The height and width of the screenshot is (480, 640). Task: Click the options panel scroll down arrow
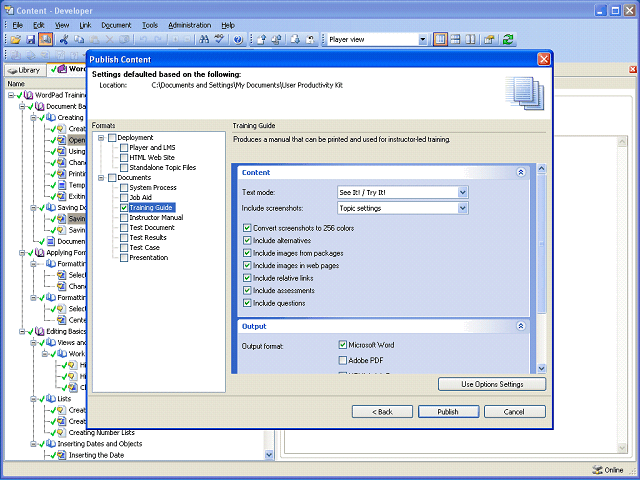(x=541, y=368)
